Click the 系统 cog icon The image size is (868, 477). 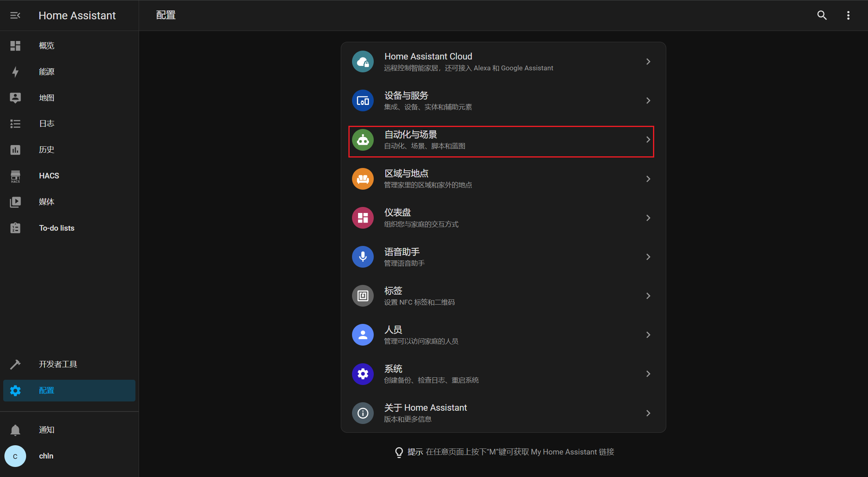[x=363, y=374]
